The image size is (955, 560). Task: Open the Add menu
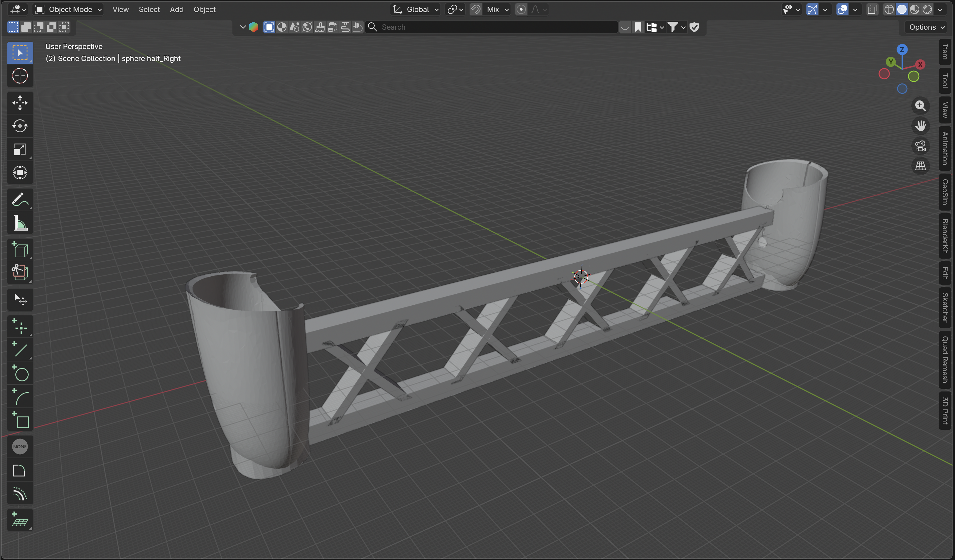176,9
